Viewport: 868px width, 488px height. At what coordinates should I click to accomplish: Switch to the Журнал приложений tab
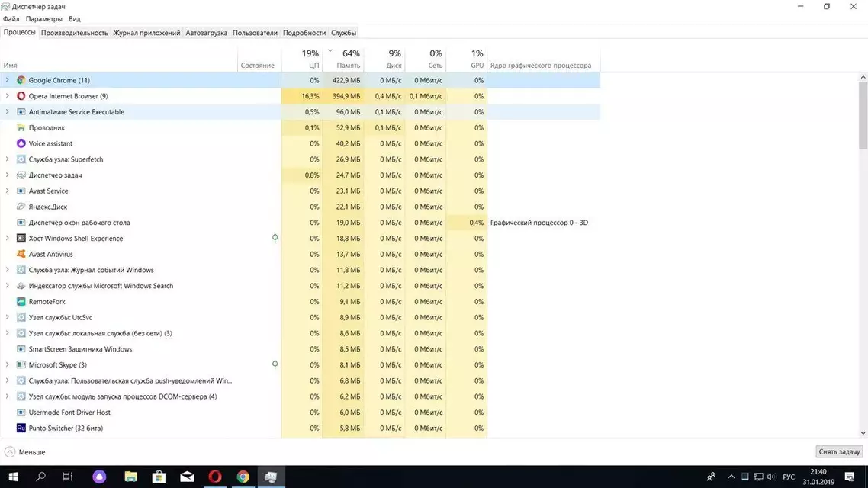click(x=146, y=33)
